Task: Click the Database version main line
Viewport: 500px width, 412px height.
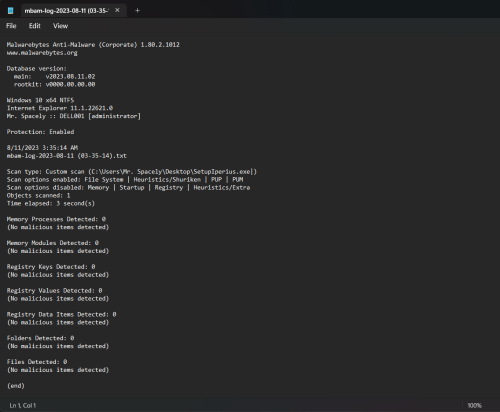Action: point(54,76)
